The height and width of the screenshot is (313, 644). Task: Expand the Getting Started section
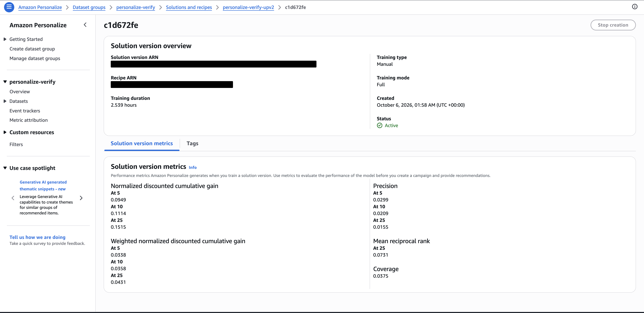5,39
